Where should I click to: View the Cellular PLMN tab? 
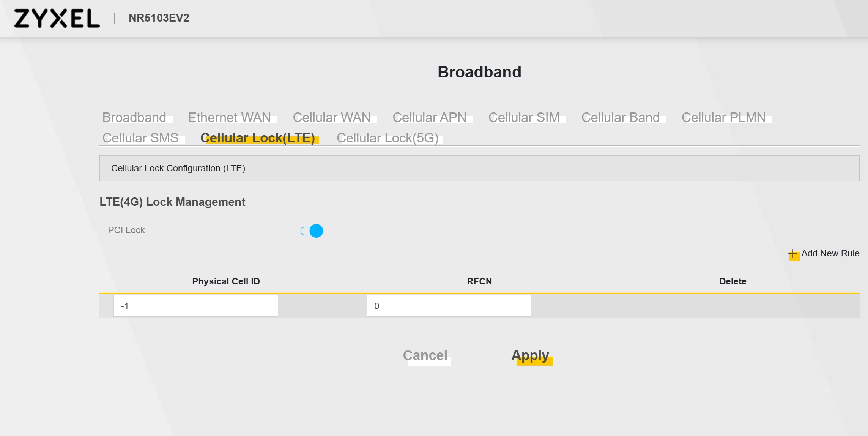(724, 117)
